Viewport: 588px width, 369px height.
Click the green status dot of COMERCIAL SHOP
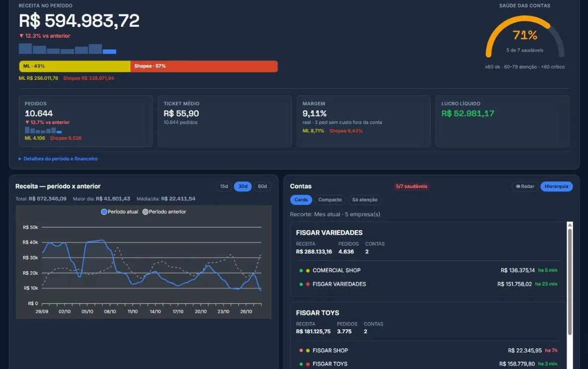(301, 270)
